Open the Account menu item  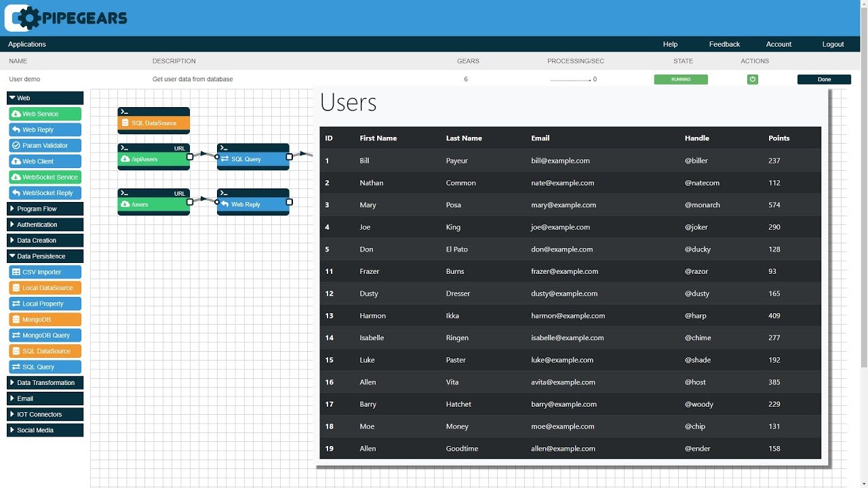point(778,44)
